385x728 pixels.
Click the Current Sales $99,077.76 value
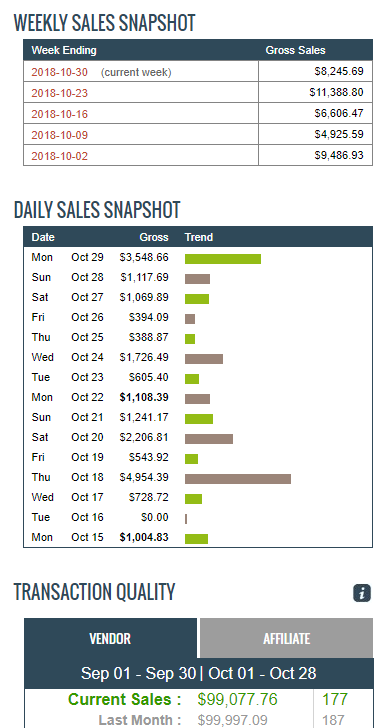(237, 699)
